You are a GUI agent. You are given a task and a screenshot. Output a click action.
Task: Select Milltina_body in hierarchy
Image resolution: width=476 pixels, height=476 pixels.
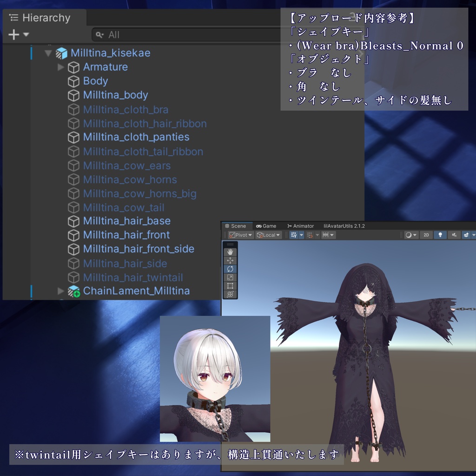[116, 95]
